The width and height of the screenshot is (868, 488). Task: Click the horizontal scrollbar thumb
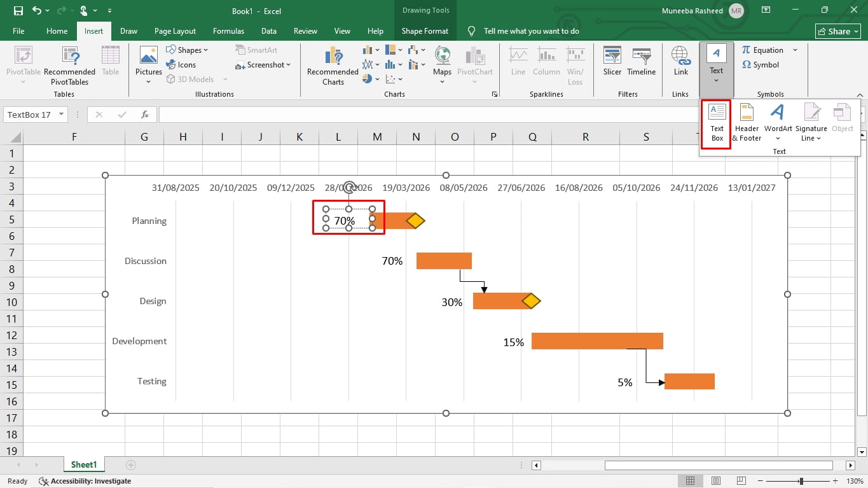click(x=719, y=465)
